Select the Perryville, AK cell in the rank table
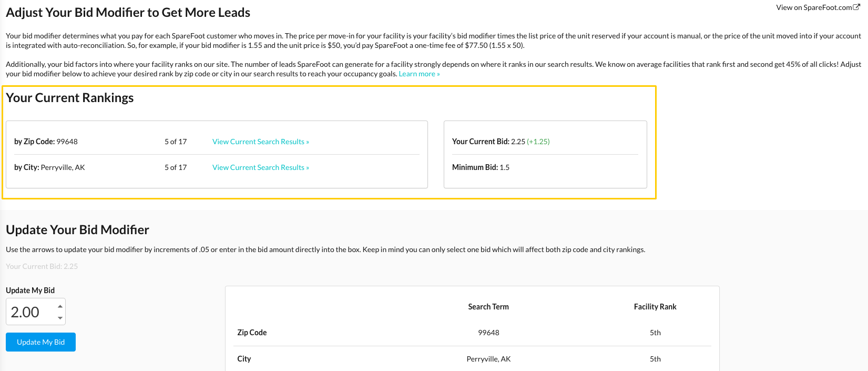Image resolution: width=868 pixels, height=371 pixels. pos(488,359)
